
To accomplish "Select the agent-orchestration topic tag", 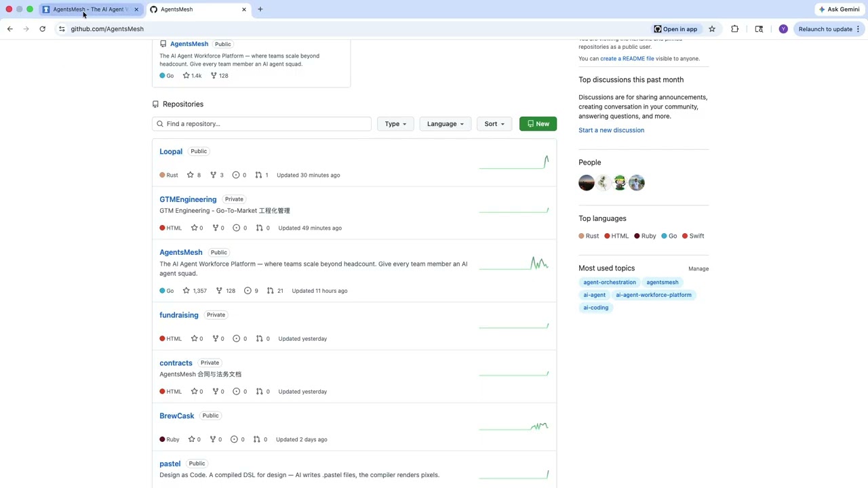I will coord(610,283).
